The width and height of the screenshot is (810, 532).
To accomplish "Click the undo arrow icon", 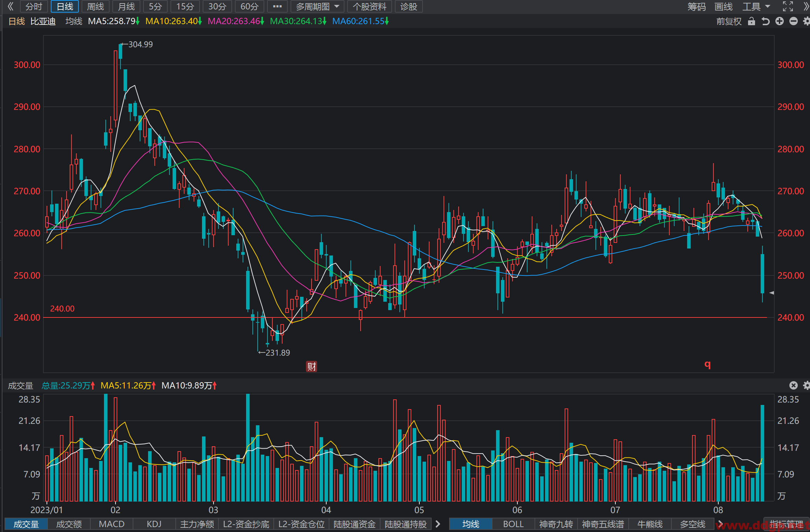I will 766,21.
